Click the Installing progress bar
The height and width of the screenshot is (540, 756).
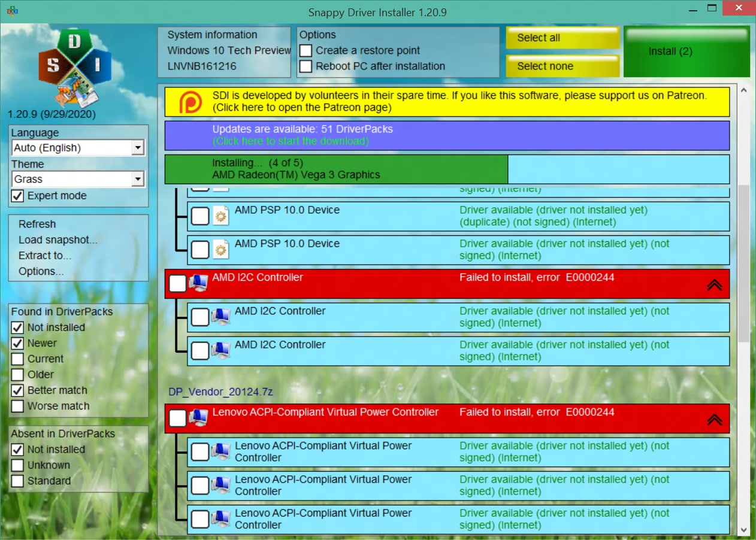click(x=447, y=169)
